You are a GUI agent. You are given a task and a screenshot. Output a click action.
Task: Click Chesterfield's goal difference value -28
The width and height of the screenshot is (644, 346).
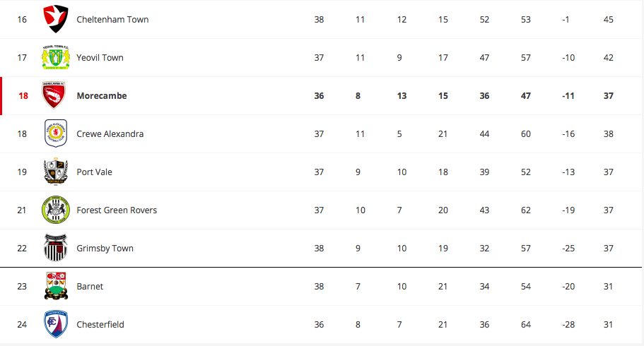tap(568, 325)
